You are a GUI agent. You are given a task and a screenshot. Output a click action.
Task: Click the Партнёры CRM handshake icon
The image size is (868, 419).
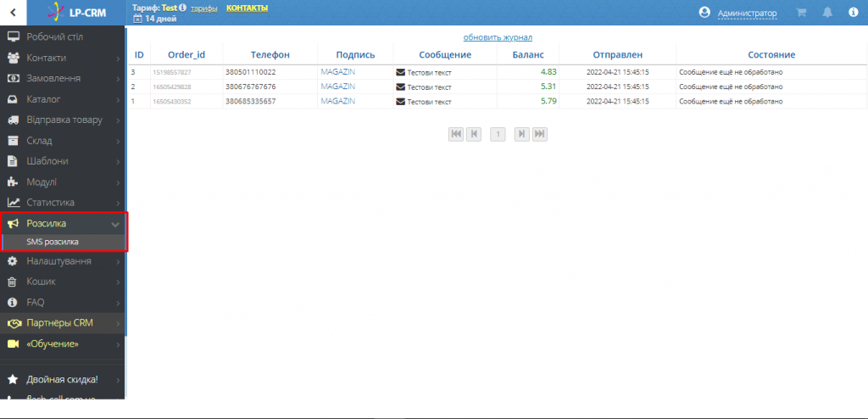coord(14,323)
